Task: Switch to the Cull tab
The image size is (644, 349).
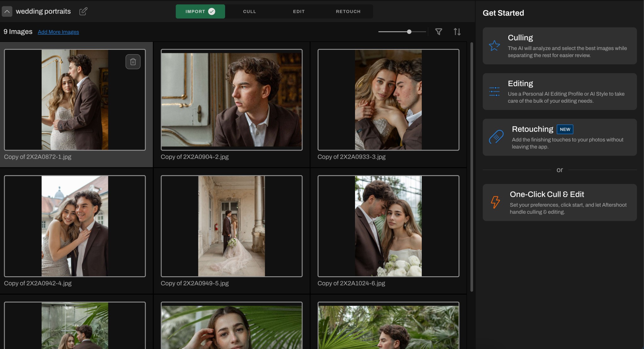Action: click(x=249, y=11)
